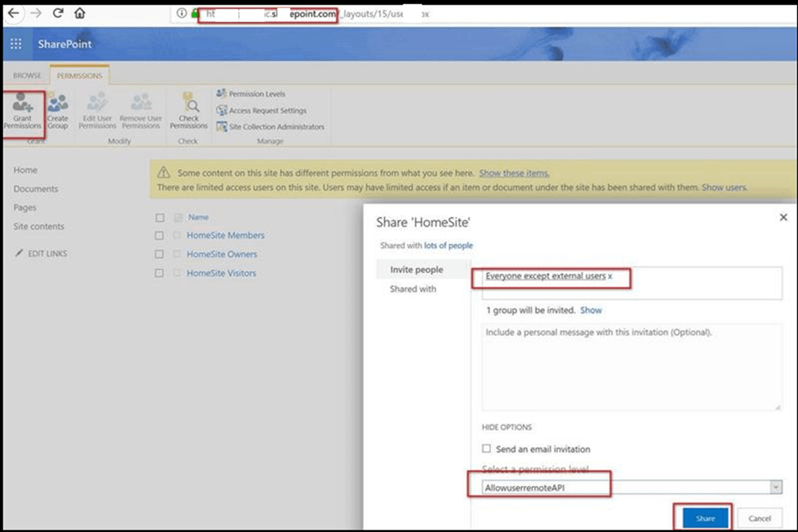Image resolution: width=798 pixels, height=532 pixels.
Task: Check the HomeSite Owners row checkbox
Action: coord(160,255)
